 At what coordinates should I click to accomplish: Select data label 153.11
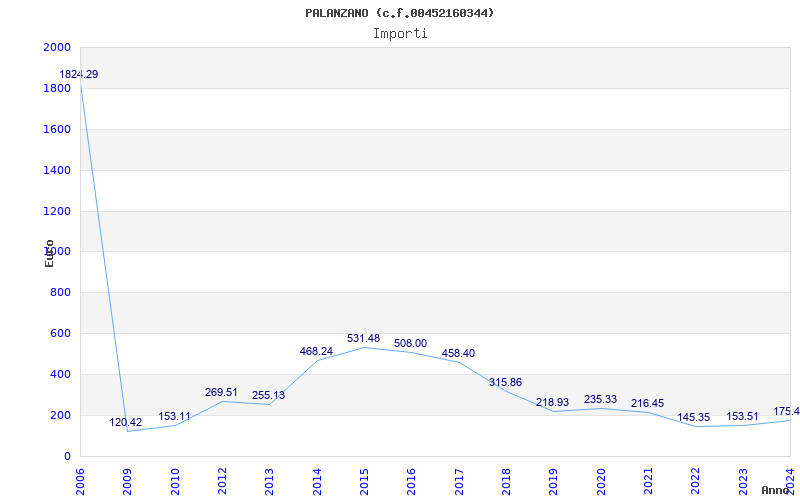174,416
